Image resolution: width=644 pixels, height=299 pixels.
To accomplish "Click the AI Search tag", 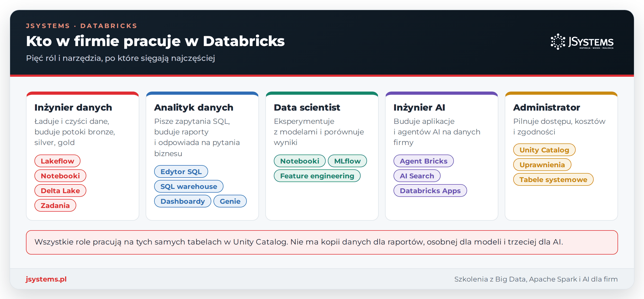I will pyautogui.click(x=417, y=176).
